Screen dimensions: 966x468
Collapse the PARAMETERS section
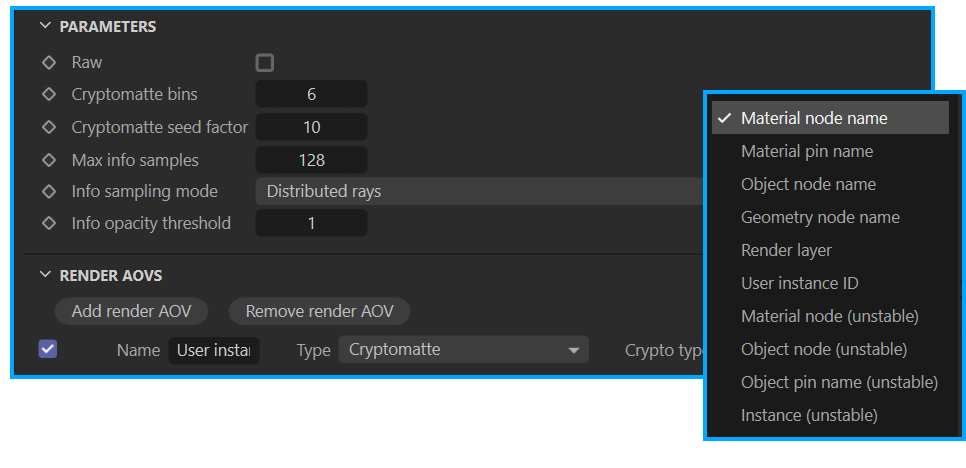pos(44,26)
